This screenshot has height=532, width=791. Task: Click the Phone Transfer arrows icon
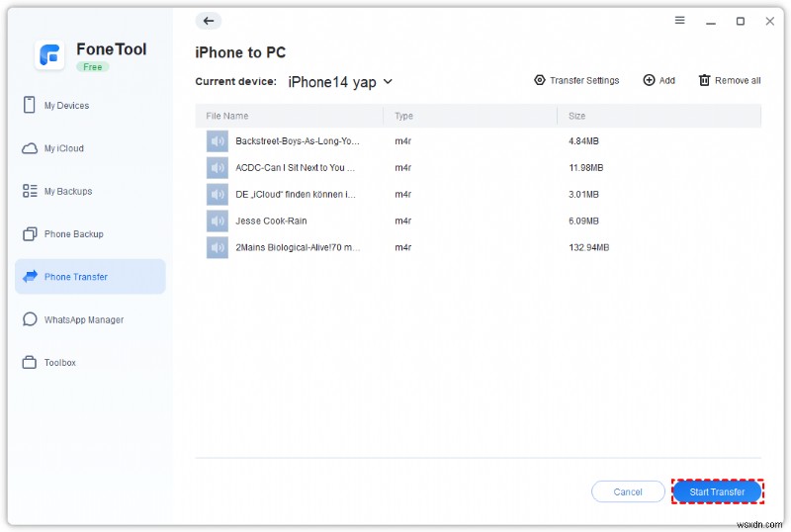[x=31, y=276]
